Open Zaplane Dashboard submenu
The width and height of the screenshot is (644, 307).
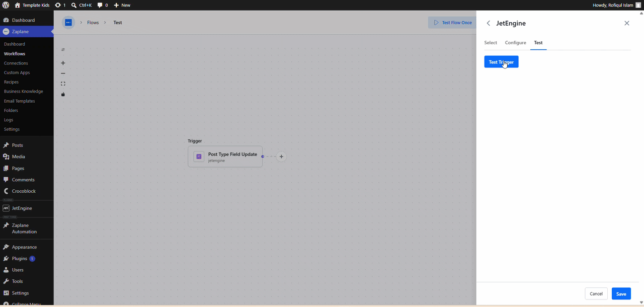14,44
